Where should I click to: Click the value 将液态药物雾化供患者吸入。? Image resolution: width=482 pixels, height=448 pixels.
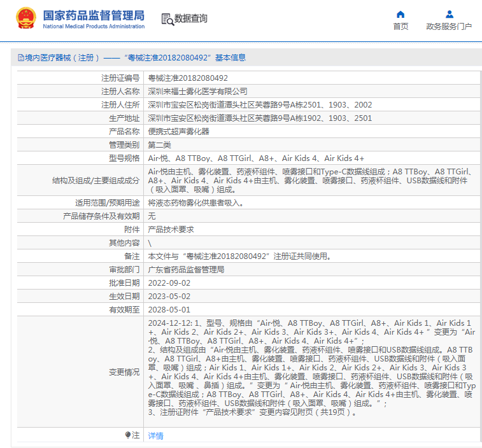196,203
